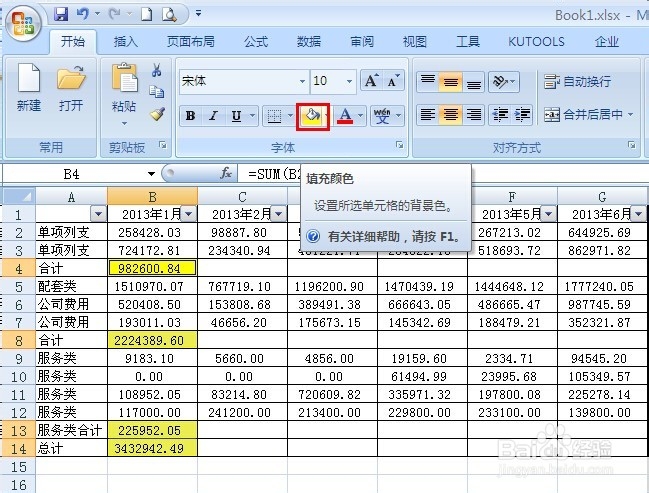Viewport: 649px width, 493px height.
Task: Undo the last action in quick access toolbar
Action: click(83, 14)
